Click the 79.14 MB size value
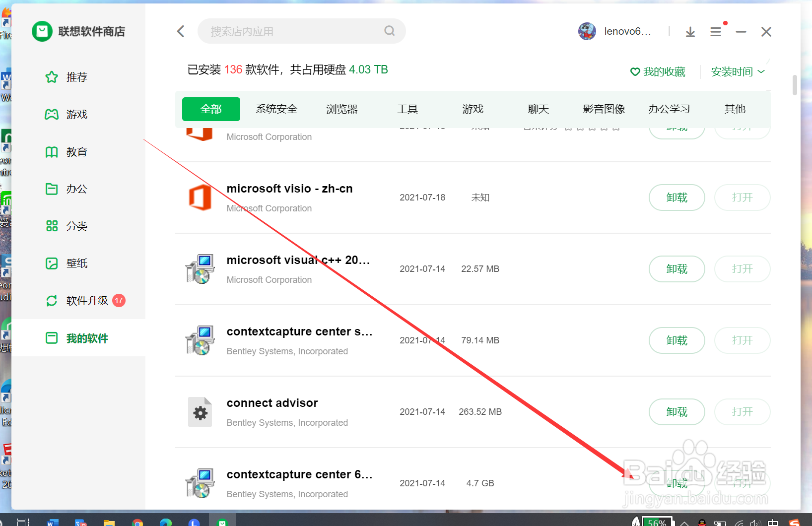The image size is (812, 526). point(480,340)
